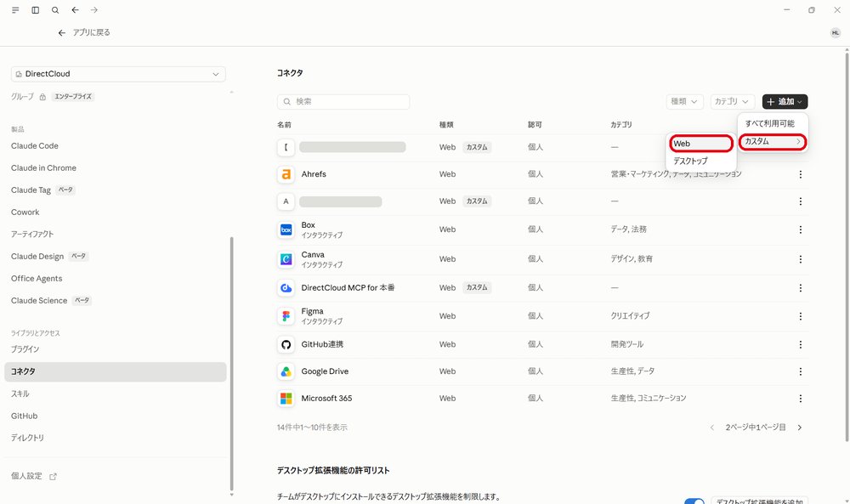
Task: Click the DirectCloud MCP for 本番 name
Action: [348, 288]
